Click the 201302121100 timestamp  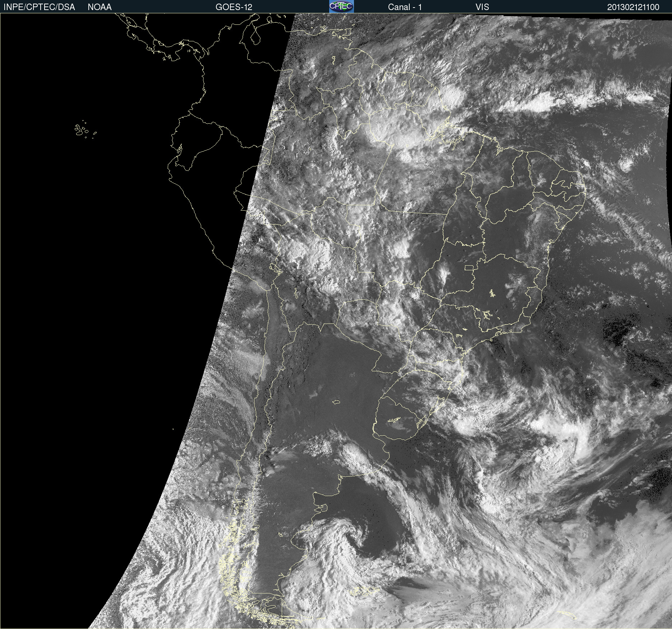click(x=633, y=7)
